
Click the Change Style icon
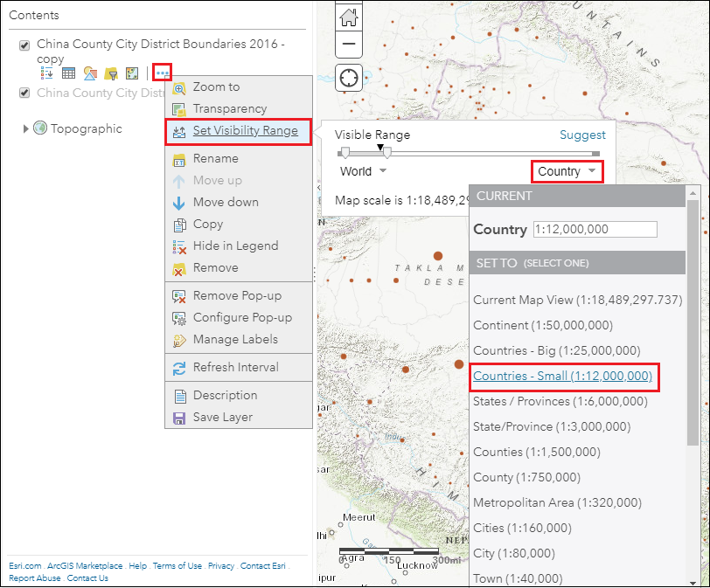coord(90,73)
